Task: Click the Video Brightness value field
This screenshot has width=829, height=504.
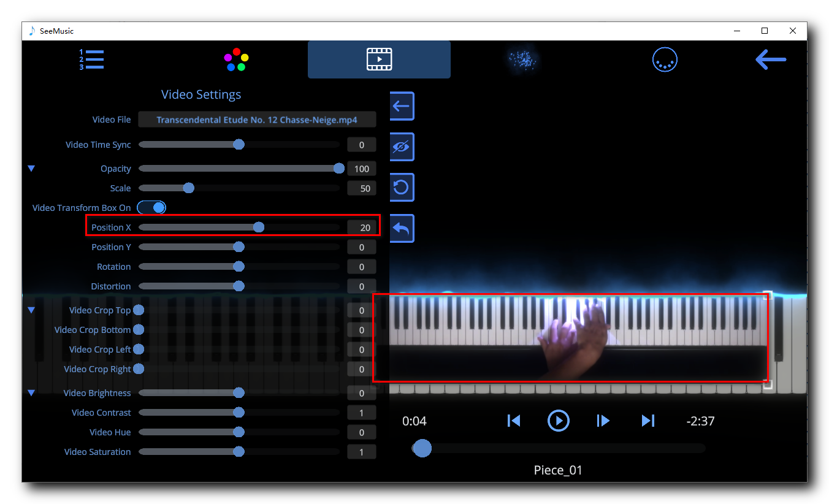Action: point(362,393)
